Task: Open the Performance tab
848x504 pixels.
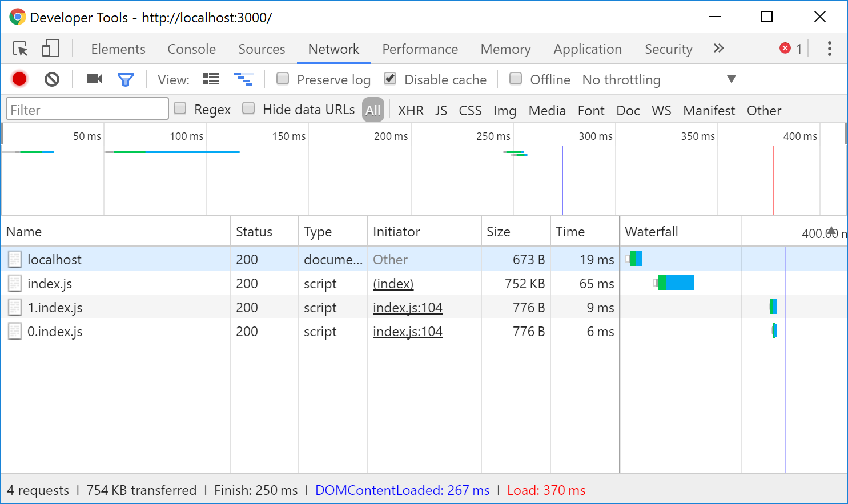Action: [420, 49]
